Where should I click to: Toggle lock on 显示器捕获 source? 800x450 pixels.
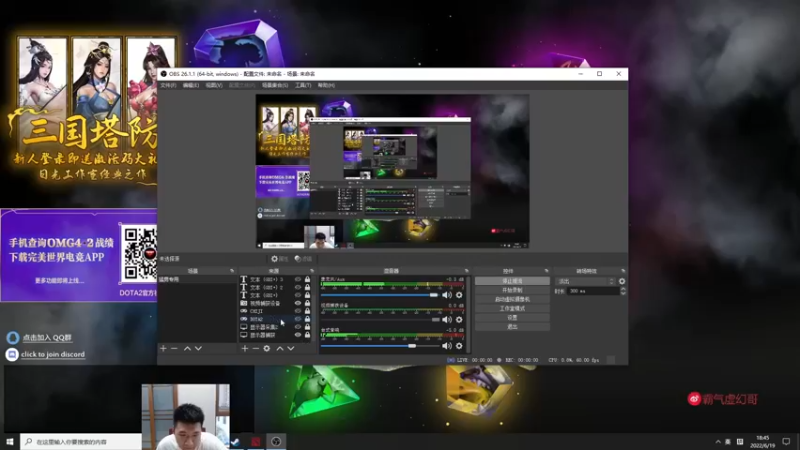coord(307,335)
